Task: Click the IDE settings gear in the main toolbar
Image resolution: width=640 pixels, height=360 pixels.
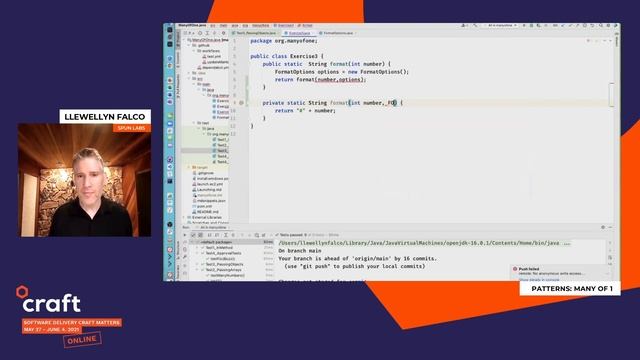Action: (608, 26)
